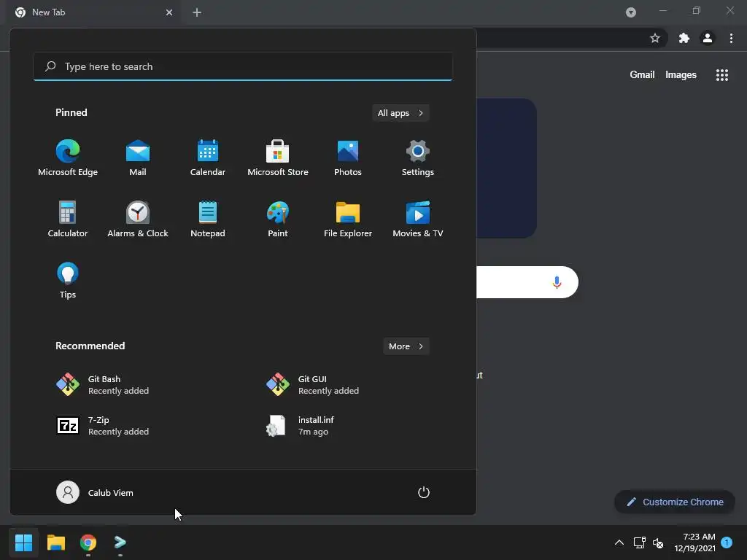This screenshot has width=747, height=560.
Task: Open File Explorer from the taskbar
Action: 55,542
